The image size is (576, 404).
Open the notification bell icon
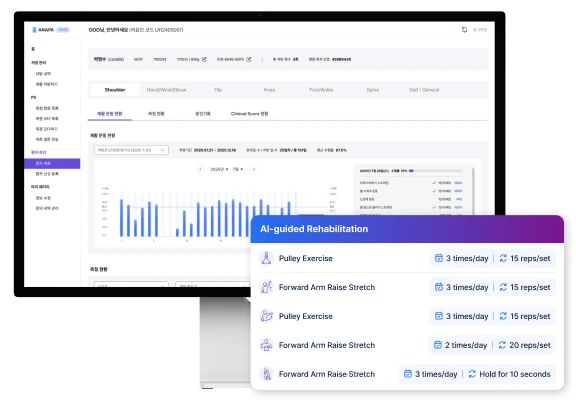[464, 30]
